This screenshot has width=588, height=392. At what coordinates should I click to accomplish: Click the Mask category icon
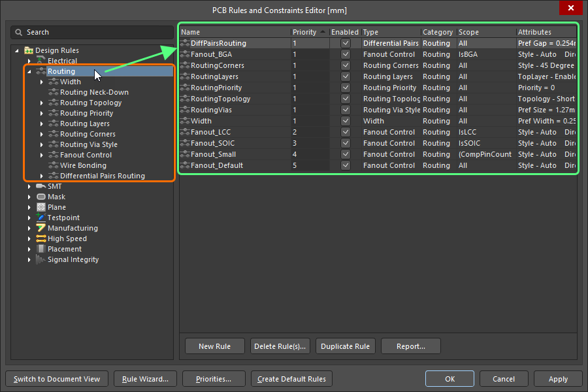tap(41, 197)
